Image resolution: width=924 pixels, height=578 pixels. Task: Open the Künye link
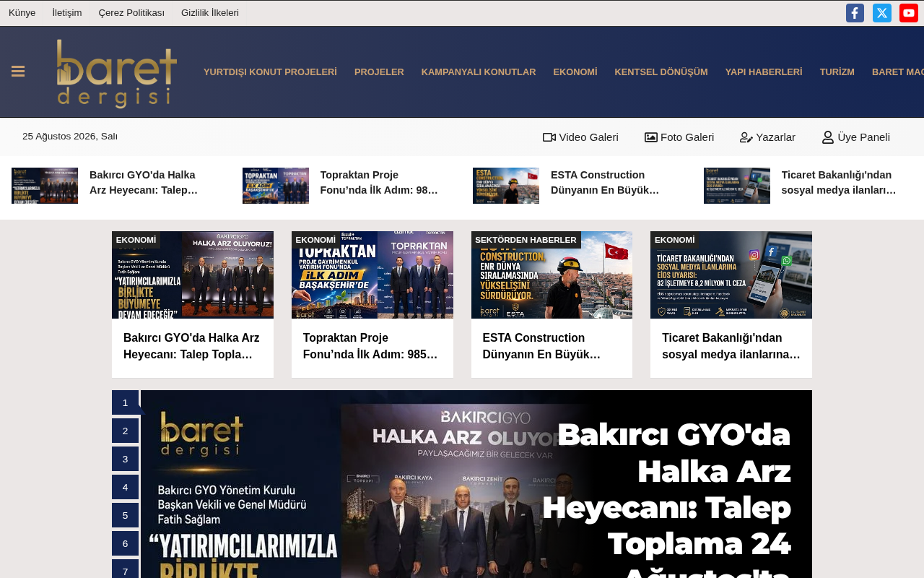22,13
